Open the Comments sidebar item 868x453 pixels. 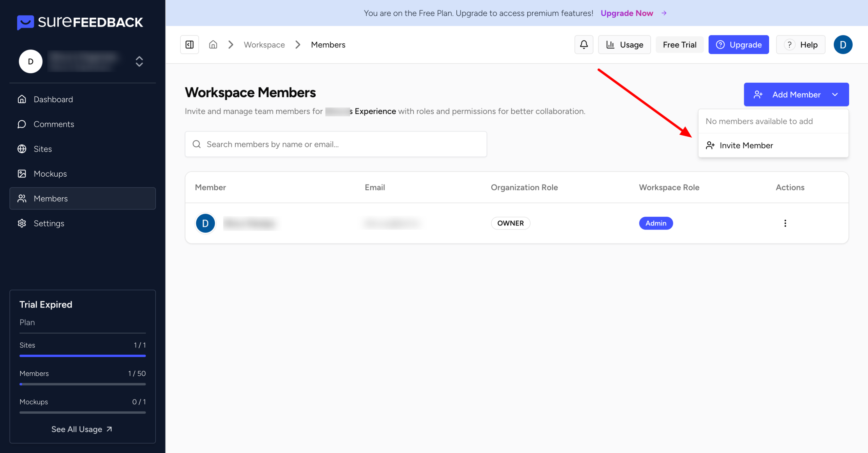(54, 124)
